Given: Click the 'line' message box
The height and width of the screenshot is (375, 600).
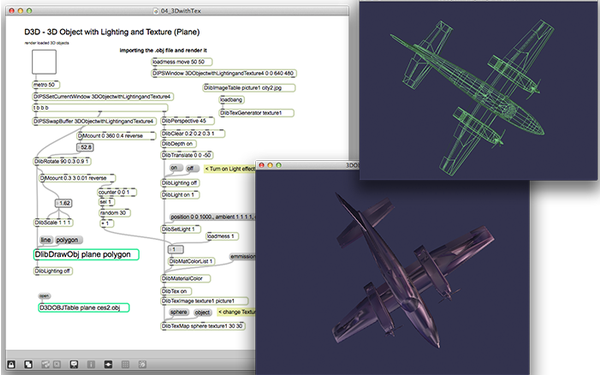Looking at the screenshot, I should 46,240.
